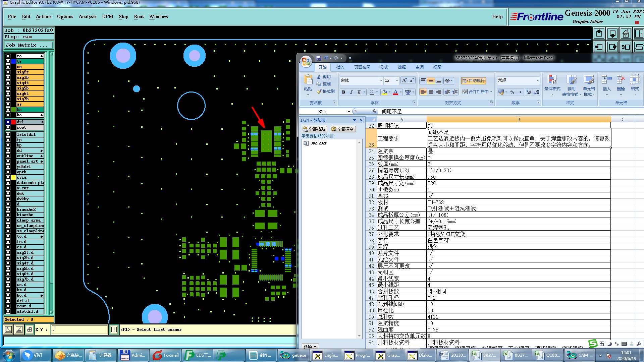Click the pan left view icon

pos(599,47)
